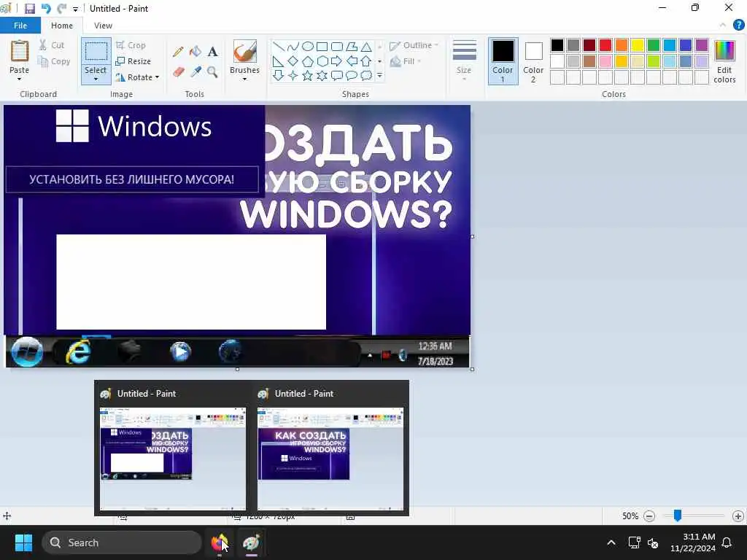This screenshot has width=747, height=560.
Task: Pick the yellow color swatch
Action: point(638,45)
